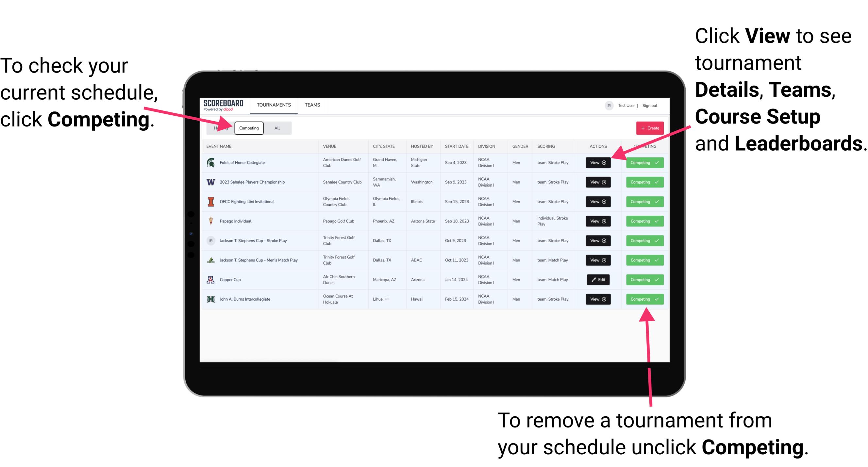Viewport: 868px width, 467px height.
Task: Click the View icon for John A. Burns Intercollegiate
Action: point(597,299)
